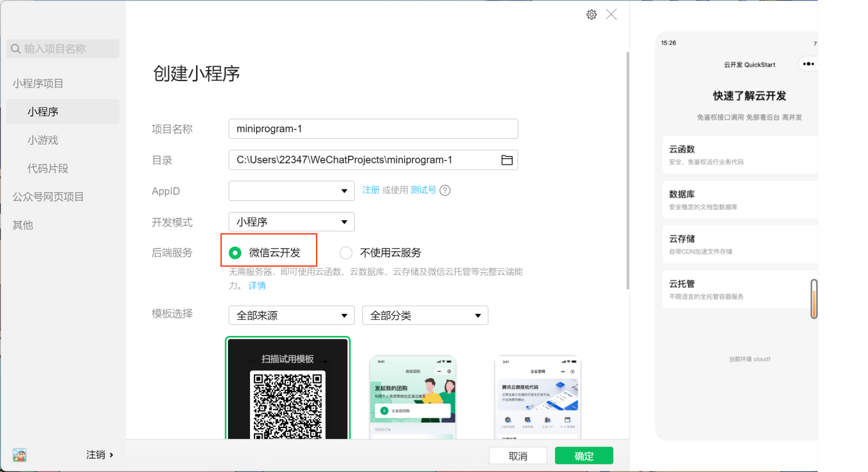
Task: Click the 创建小程序 heading
Action: [196, 74]
